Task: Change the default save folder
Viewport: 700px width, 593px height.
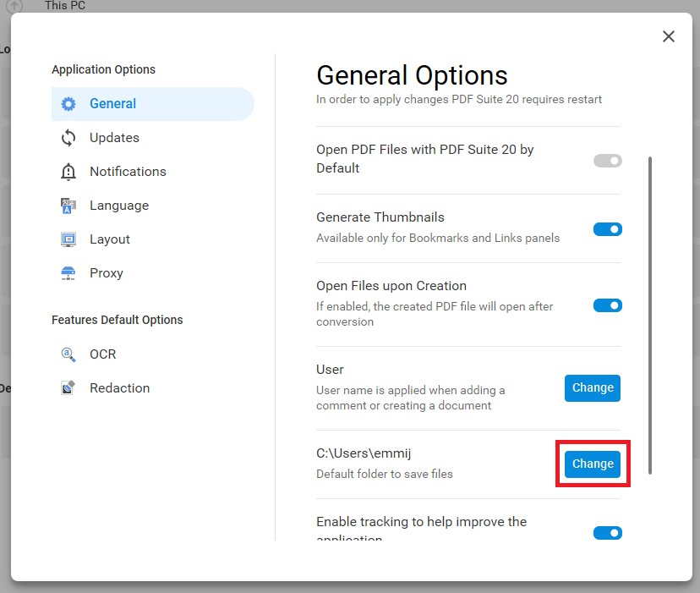Action: [x=593, y=464]
